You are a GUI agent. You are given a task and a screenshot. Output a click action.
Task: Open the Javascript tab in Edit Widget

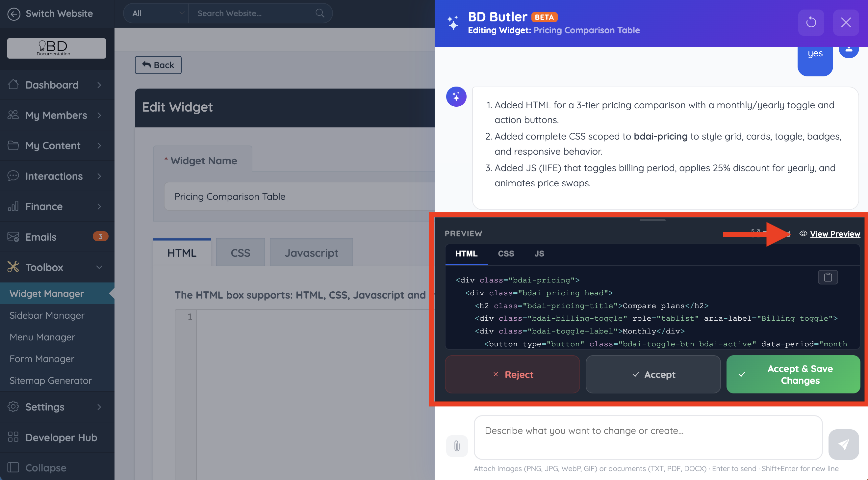click(x=311, y=253)
